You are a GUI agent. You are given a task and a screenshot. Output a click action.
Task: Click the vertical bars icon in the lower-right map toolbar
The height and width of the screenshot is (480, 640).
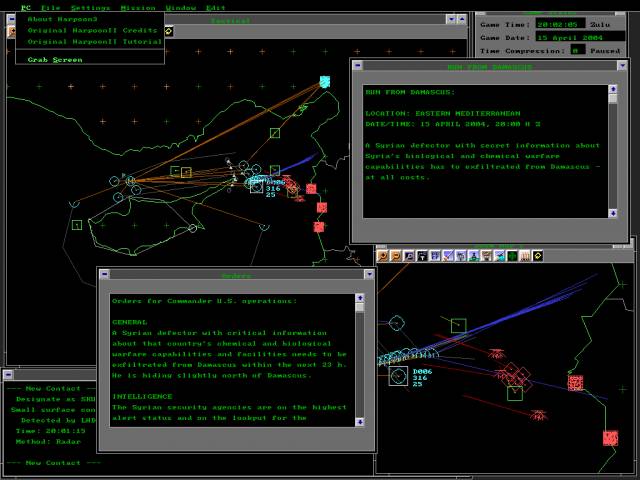click(525, 256)
